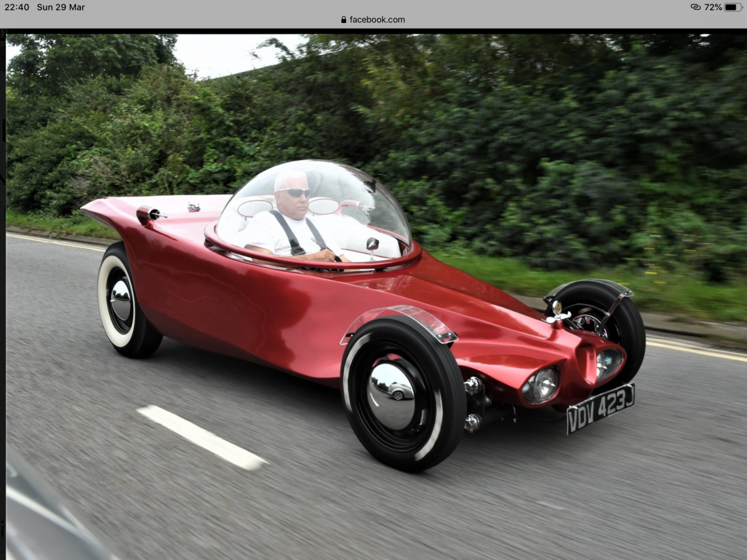The width and height of the screenshot is (747, 560).
Task: Click the chrome hubcap on front wheel
Action: click(x=391, y=396)
